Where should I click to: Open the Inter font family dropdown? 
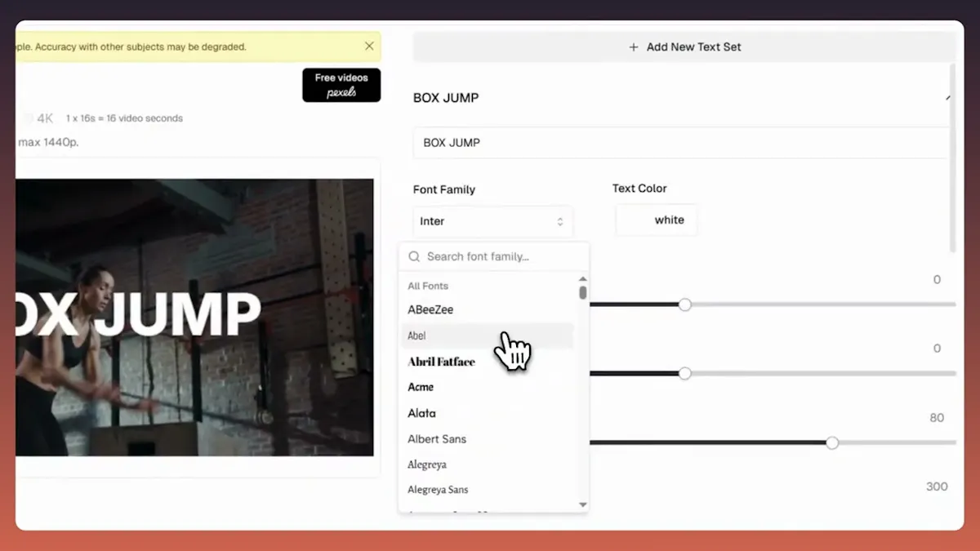[493, 221]
